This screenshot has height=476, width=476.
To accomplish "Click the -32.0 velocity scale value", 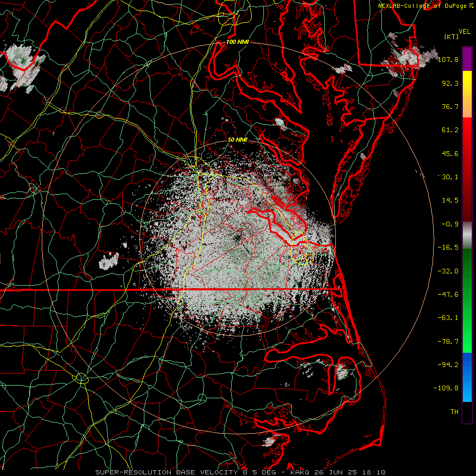I will click(x=448, y=271).
